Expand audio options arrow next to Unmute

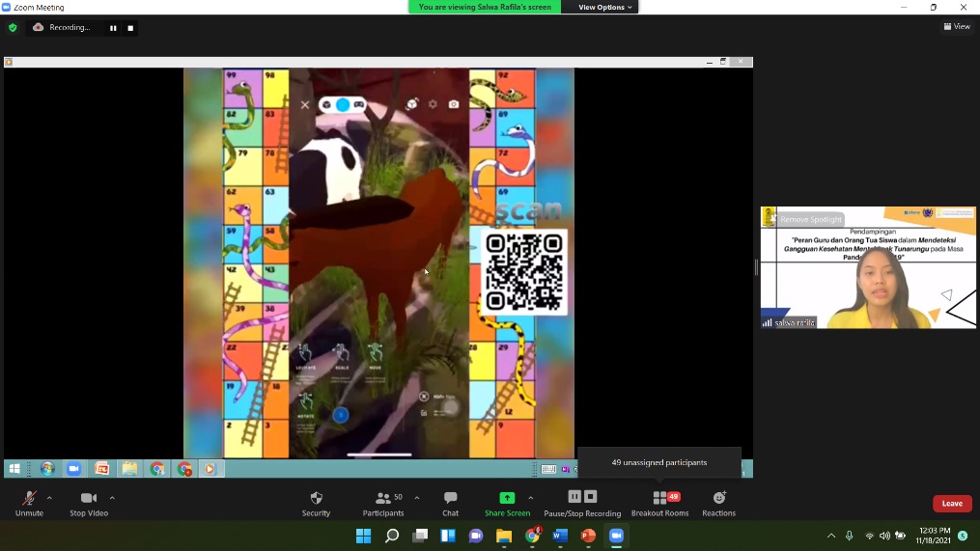click(49, 498)
